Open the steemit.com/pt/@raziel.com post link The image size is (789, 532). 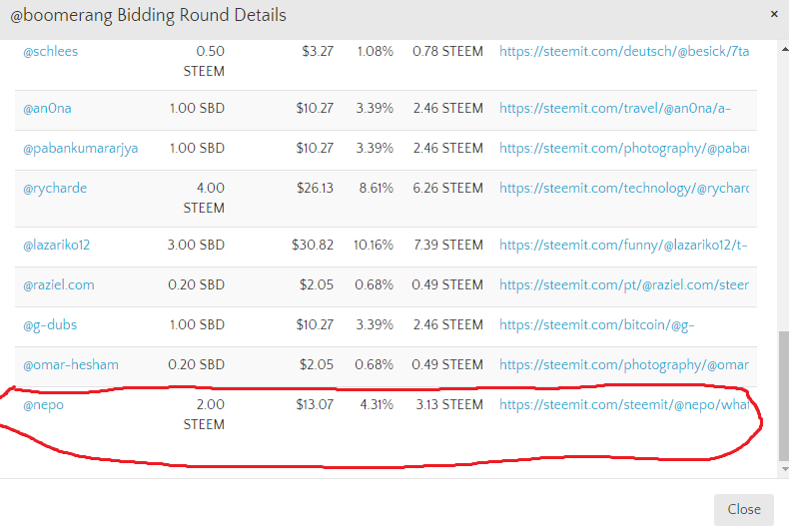[x=623, y=284]
